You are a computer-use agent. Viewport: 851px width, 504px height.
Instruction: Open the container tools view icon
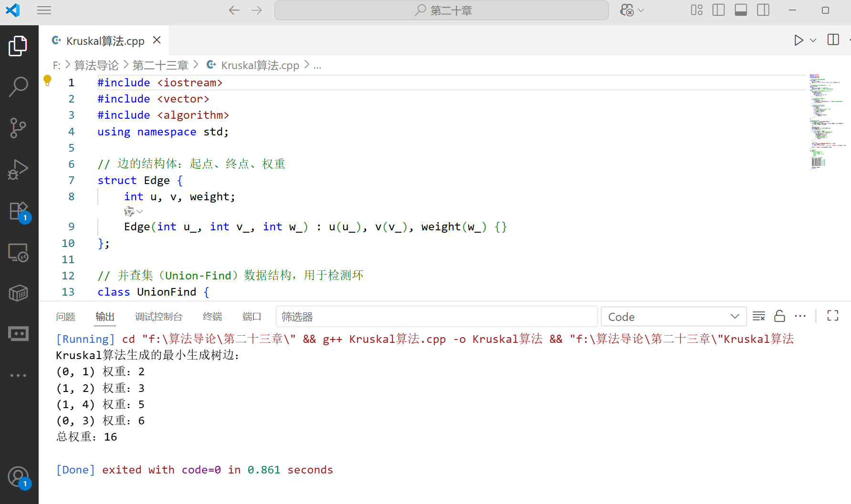click(x=18, y=293)
